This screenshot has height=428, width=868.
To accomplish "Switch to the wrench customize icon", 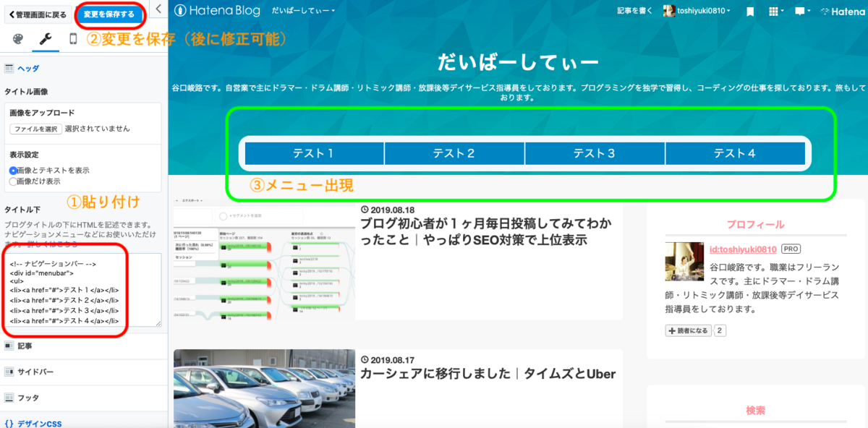I will click(46, 38).
